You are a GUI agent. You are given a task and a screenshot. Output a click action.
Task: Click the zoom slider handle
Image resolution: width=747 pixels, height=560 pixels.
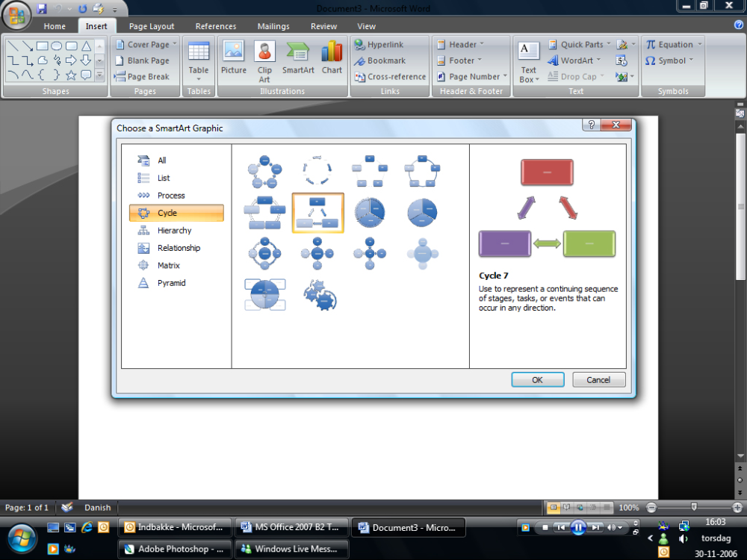694,507
